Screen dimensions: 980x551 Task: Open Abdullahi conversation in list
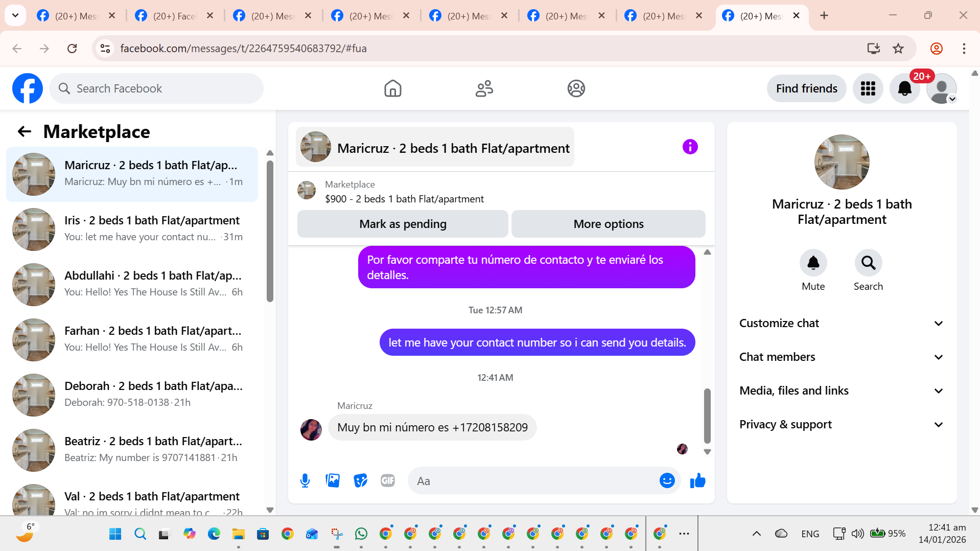(132, 284)
